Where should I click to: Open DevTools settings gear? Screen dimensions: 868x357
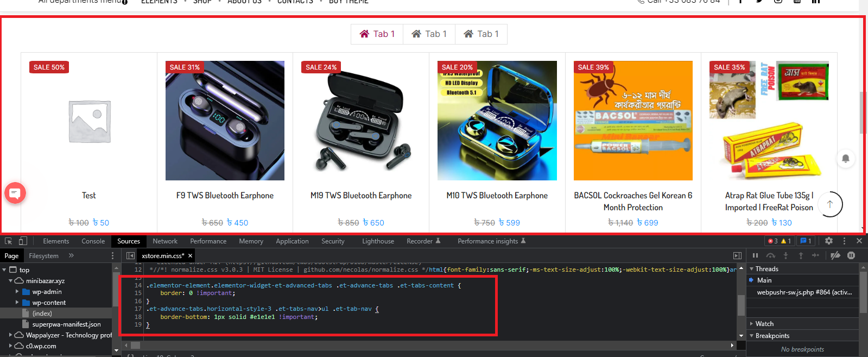829,241
